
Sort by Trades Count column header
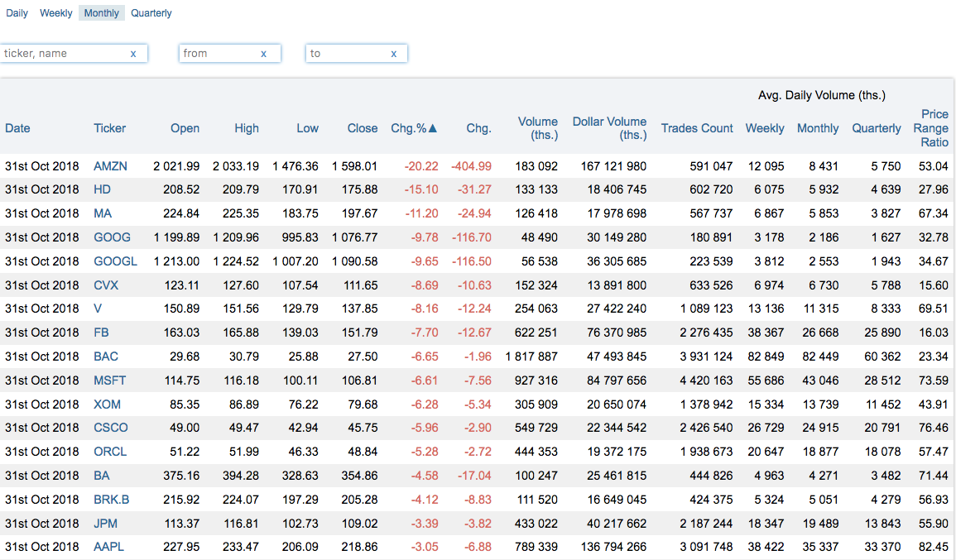point(697,128)
